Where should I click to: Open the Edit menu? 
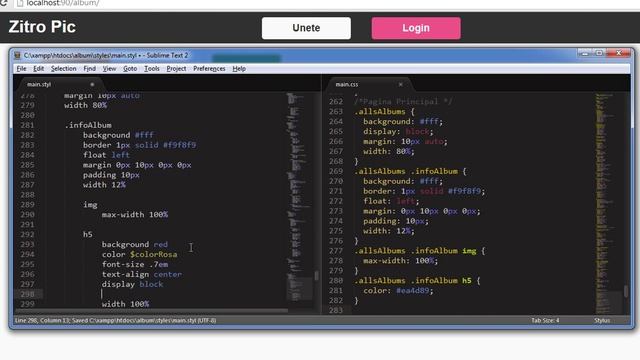[x=38, y=69]
